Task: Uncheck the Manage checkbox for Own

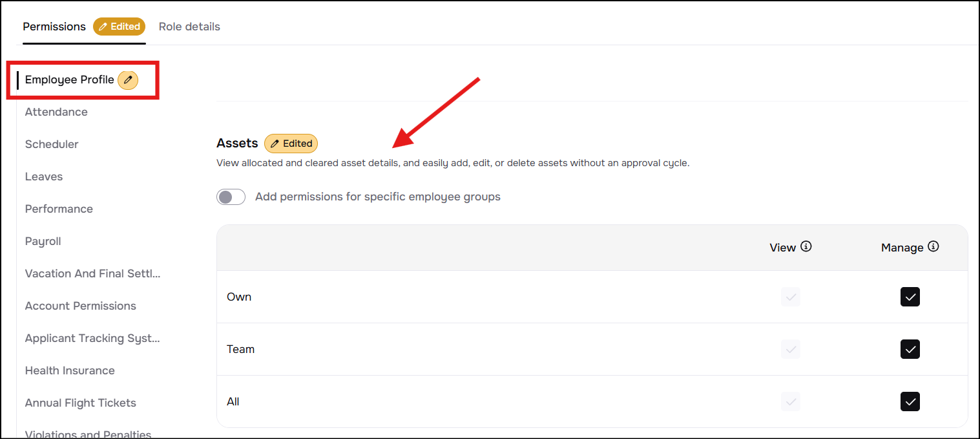Action: (x=910, y=297)
